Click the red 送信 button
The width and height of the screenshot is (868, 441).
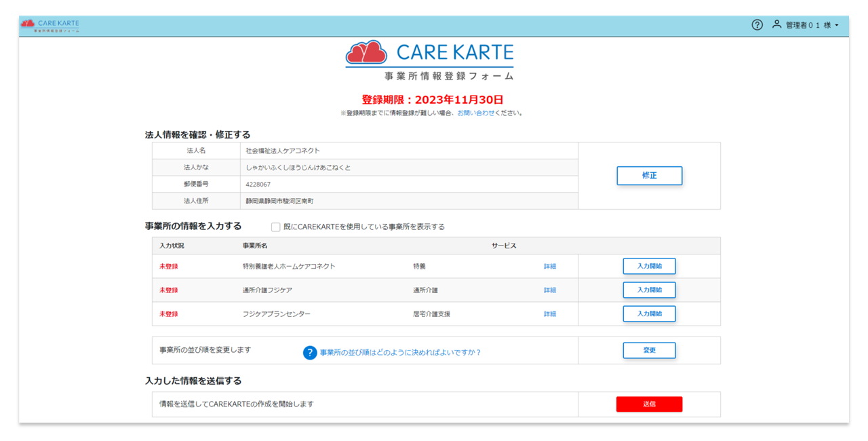649,404
